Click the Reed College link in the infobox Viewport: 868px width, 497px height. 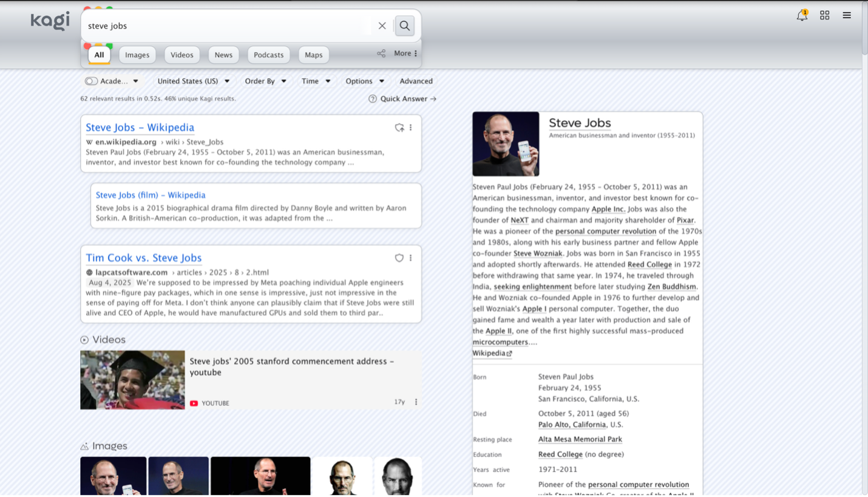[x=560, y=454]
